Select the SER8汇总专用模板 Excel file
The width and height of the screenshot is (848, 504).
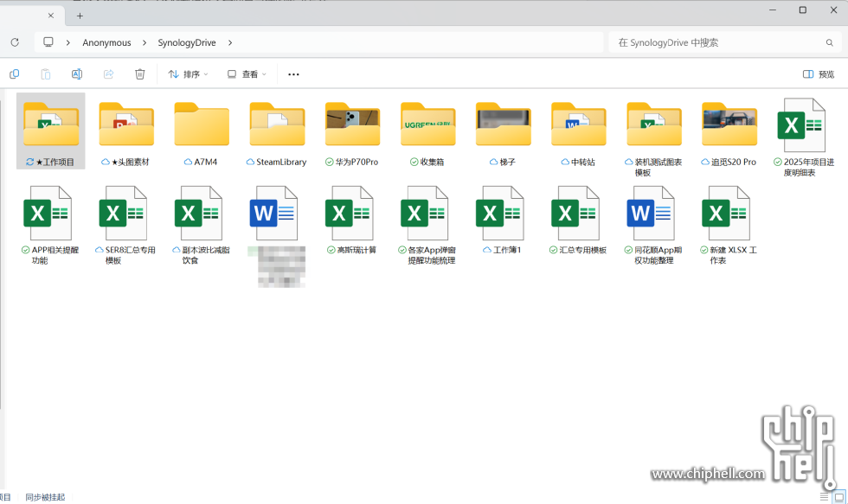click(x=126, y=224)
